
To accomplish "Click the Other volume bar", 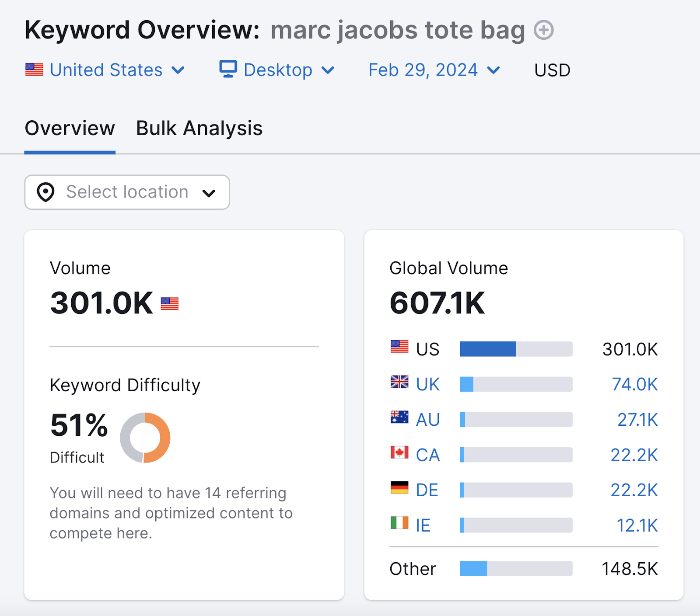I will click(x=516, y=569).
